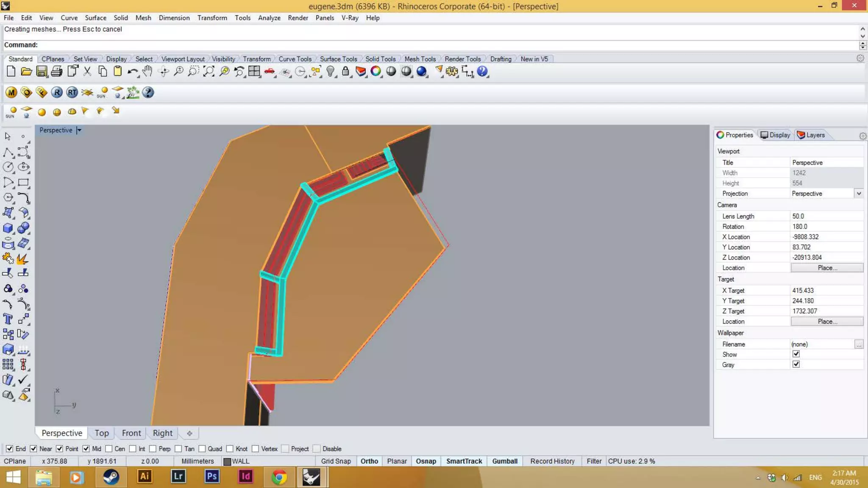Click the camera Location Place button
The image size is (868, 488).
click(x=826, y=268)
